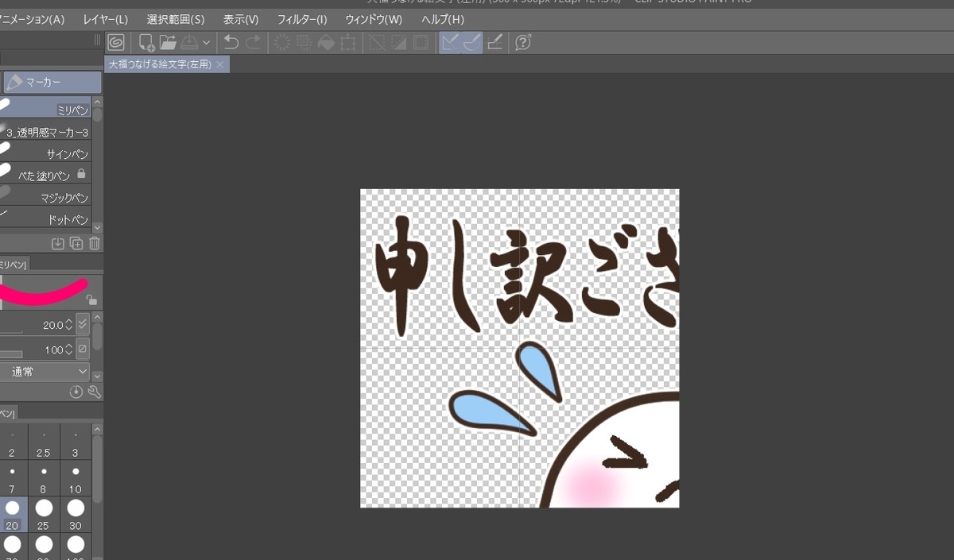
Task: Open sub tool detail wrench icon
Action: (x=95, y=391)
